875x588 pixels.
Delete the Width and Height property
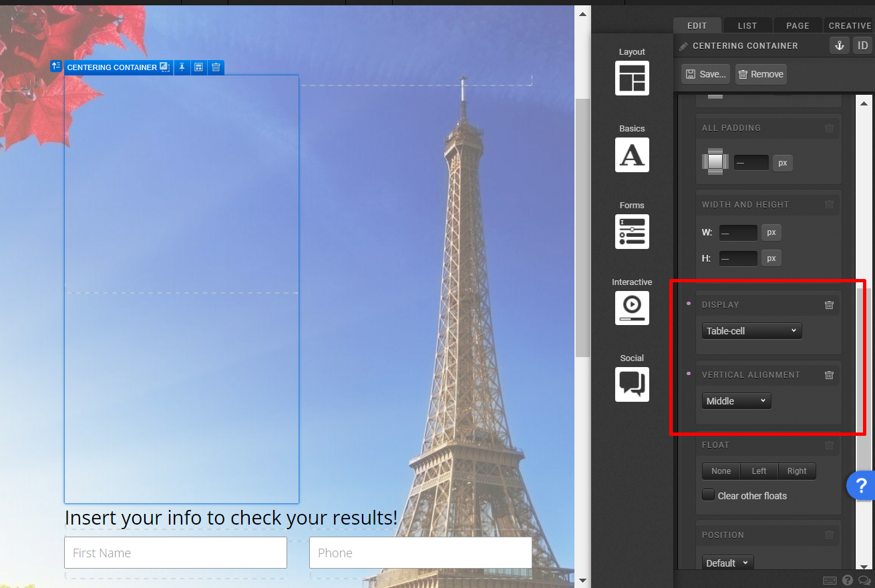tap(829, 205)
